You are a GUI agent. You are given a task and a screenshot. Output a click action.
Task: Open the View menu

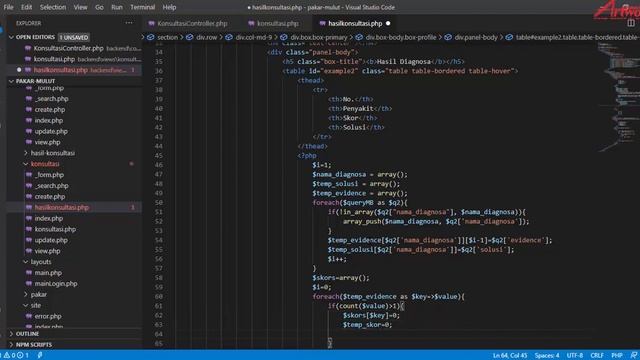(80, 7)
